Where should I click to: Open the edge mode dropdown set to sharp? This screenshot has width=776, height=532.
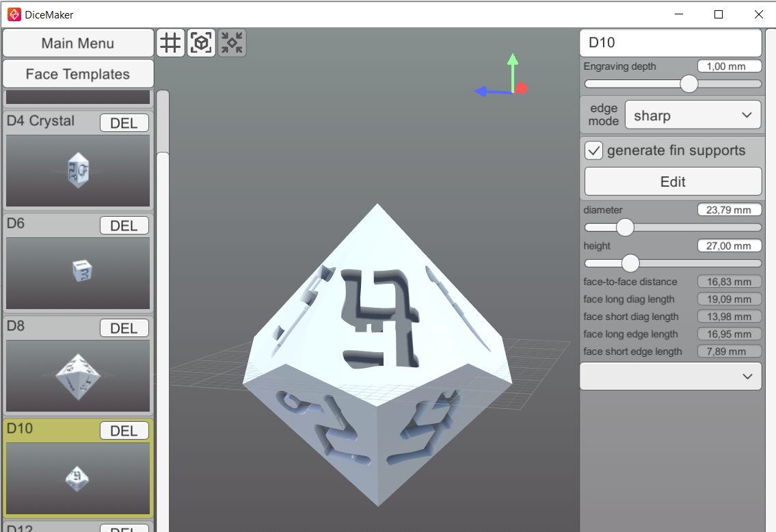click(693, 115)
